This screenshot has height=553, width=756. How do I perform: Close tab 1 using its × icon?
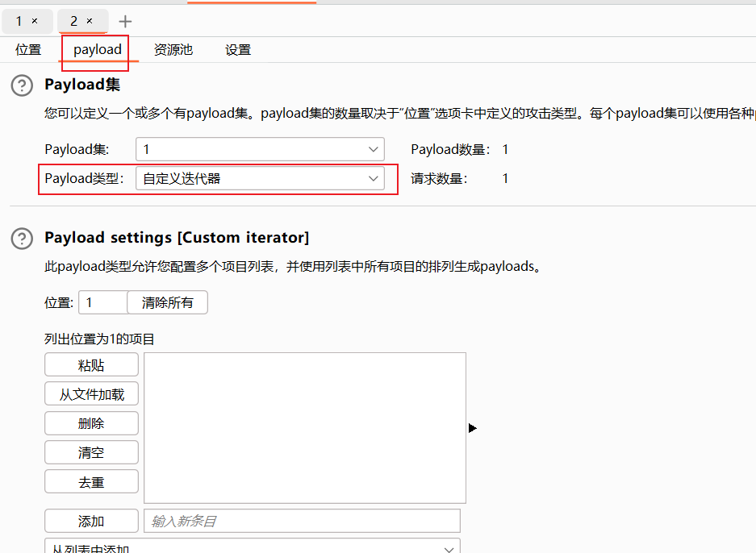pyautogui.click(x=35, y=21)
